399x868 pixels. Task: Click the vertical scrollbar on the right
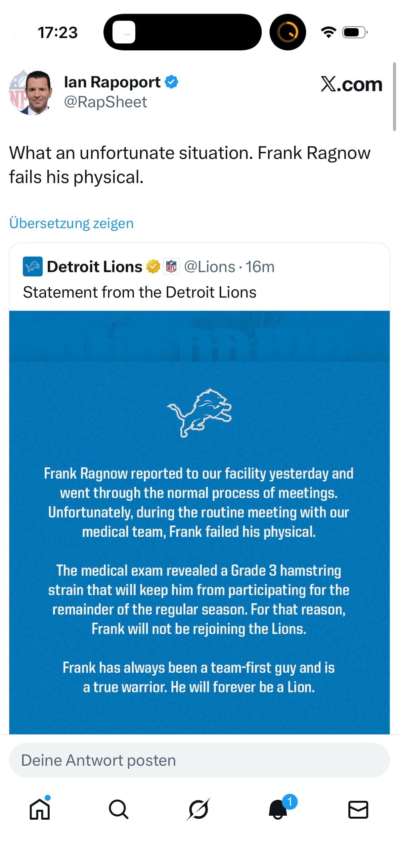(394, 97)
